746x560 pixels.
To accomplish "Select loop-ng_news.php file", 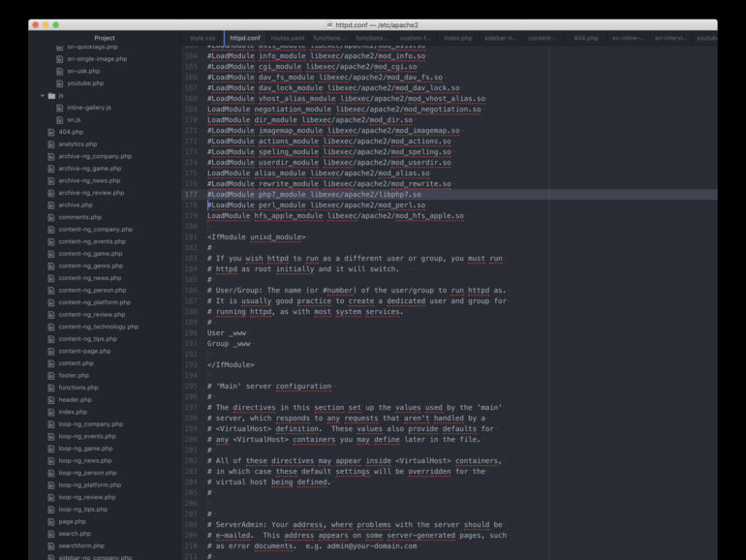I will click(x=85, y=461).
